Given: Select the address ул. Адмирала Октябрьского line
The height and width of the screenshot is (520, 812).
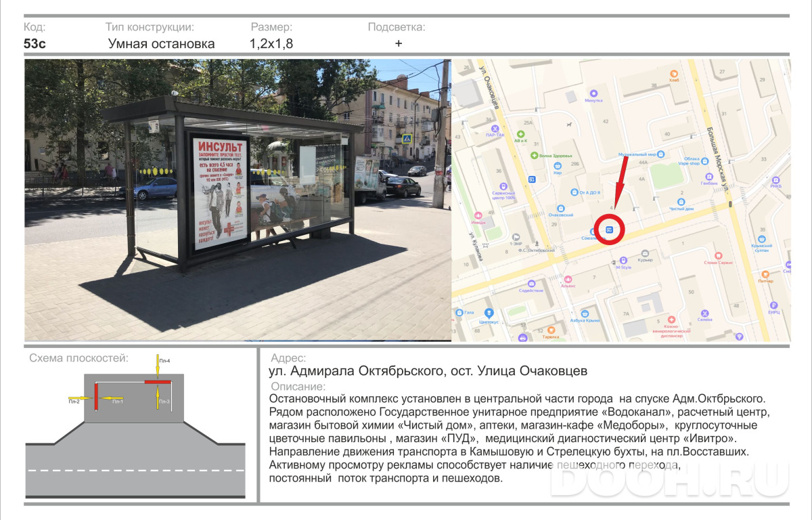Looking at the screenshot, I should coord(428,371).
